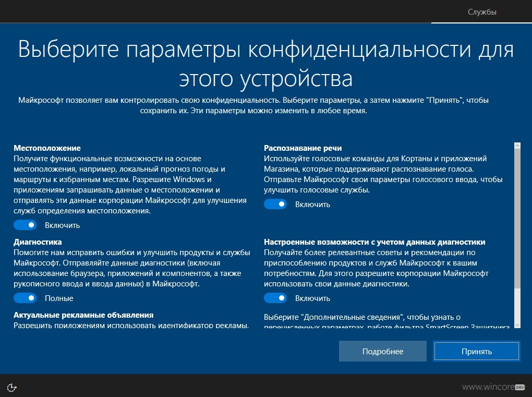The image size is (532, 397).
Task: Click the settings list scrollbar thumb
Action: [x=517, y=219]
